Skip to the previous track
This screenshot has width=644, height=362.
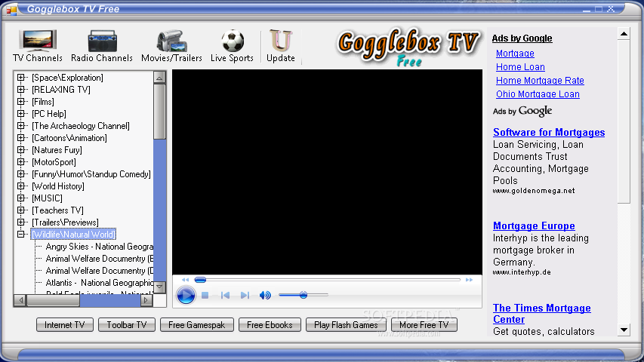225,295
